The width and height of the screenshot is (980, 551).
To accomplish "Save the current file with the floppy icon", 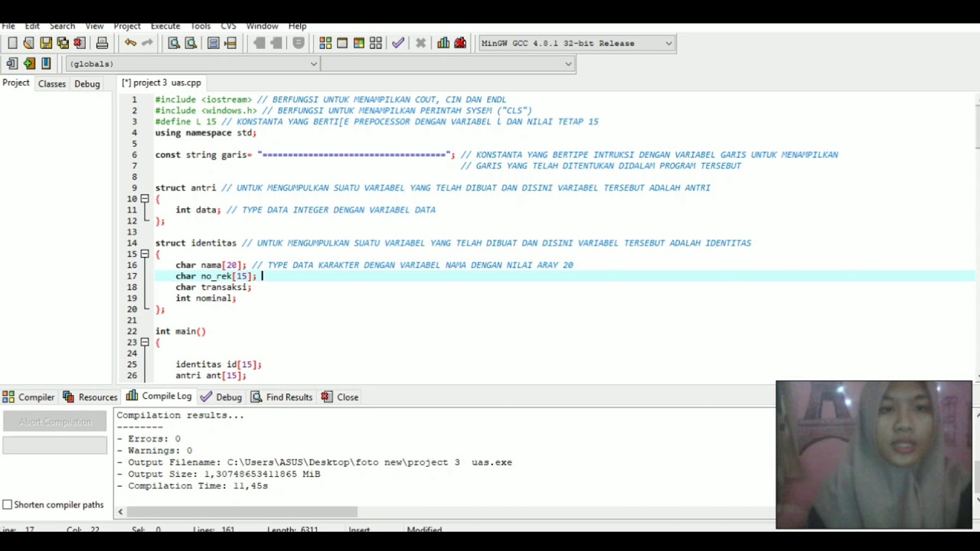I will click(x=46, y=44).
